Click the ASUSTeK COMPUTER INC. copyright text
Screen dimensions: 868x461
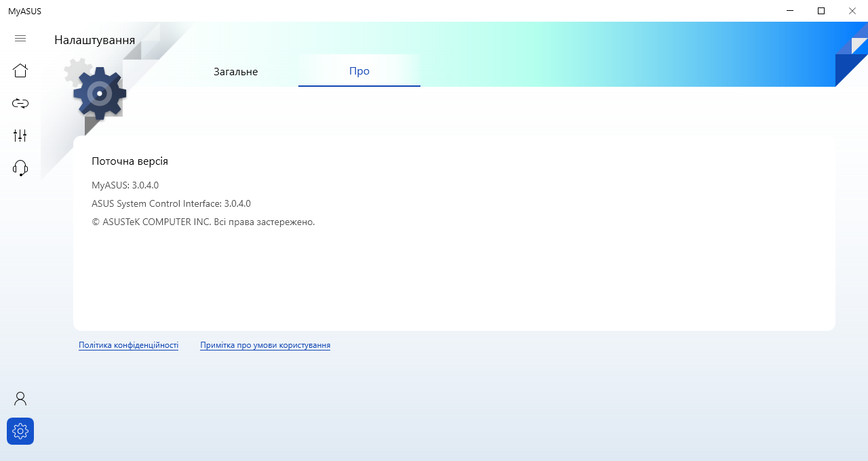[203, 222]
